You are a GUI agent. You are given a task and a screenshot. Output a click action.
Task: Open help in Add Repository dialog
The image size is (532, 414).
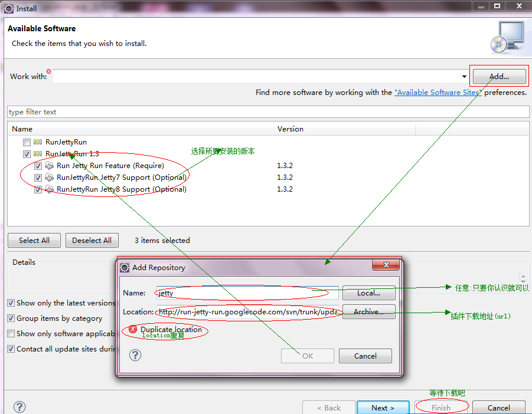pos(135,356)
